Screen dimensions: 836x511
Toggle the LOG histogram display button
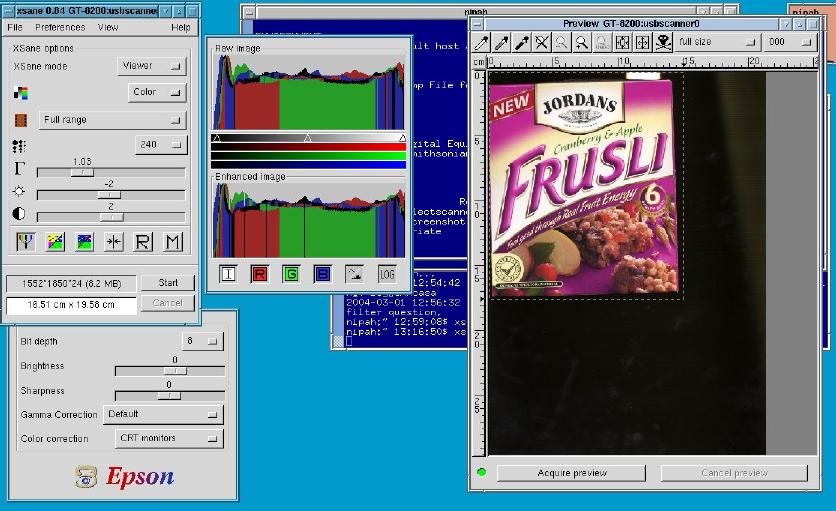tap(387, 273)
